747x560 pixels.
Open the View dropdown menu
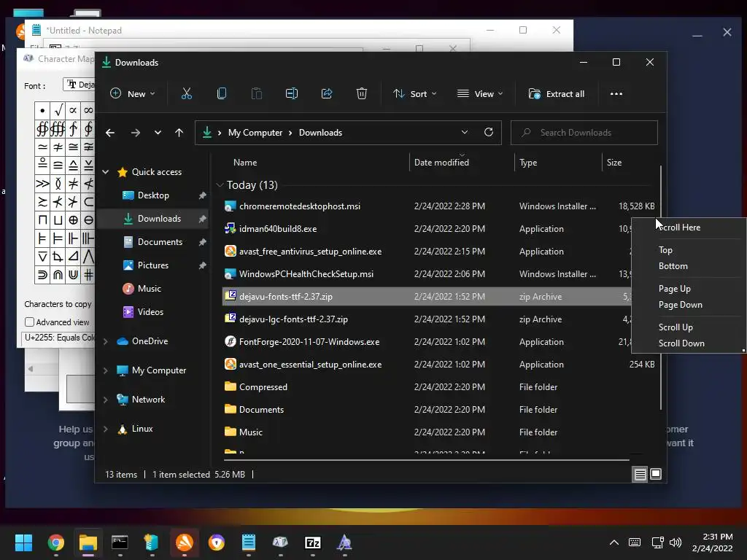[480, 94]
